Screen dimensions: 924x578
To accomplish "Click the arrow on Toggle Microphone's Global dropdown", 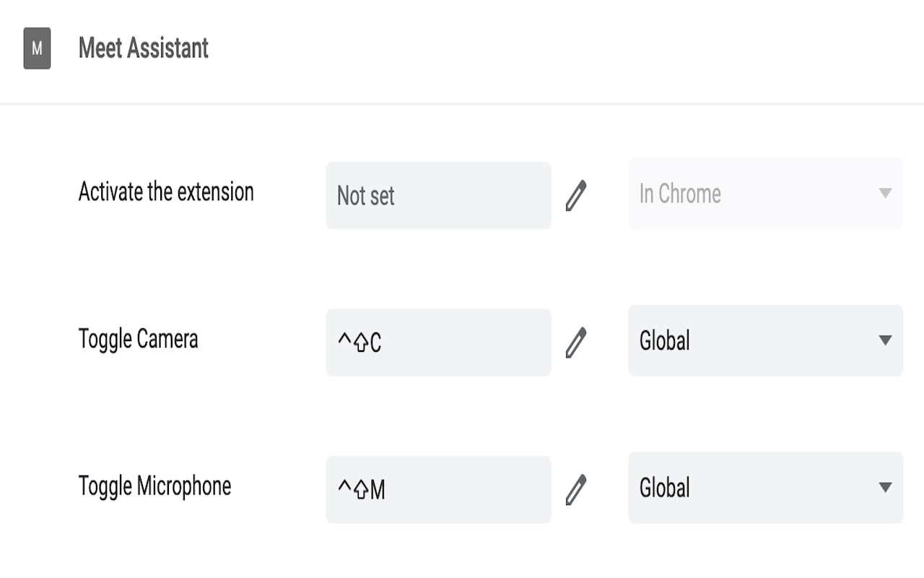I will (885, 488).
